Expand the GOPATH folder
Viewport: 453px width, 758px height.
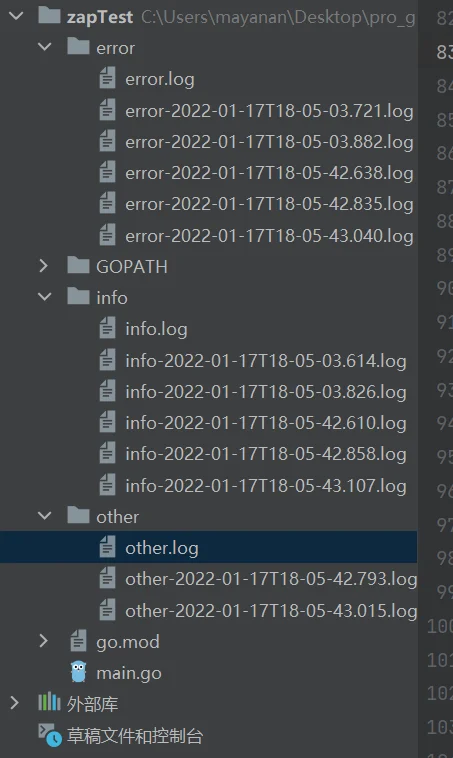click(44, 265)
